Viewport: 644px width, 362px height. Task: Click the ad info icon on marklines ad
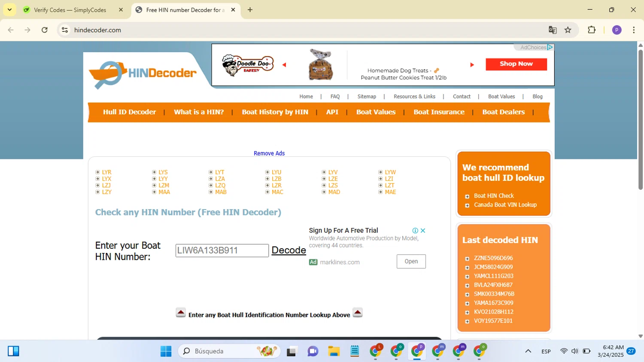pyautogui.click(x=415, y=231)
